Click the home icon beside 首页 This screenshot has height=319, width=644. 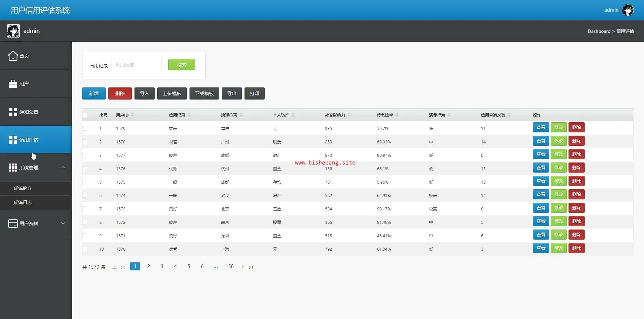[13, 56]
